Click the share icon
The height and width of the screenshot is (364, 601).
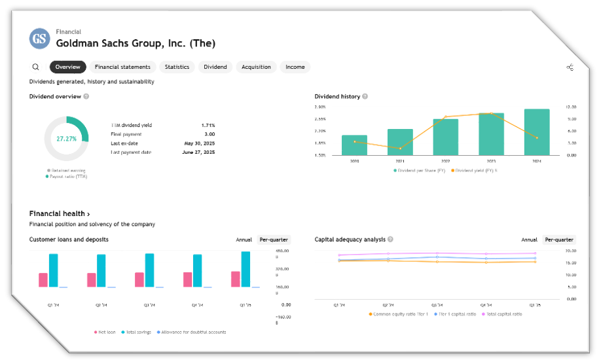570,67
